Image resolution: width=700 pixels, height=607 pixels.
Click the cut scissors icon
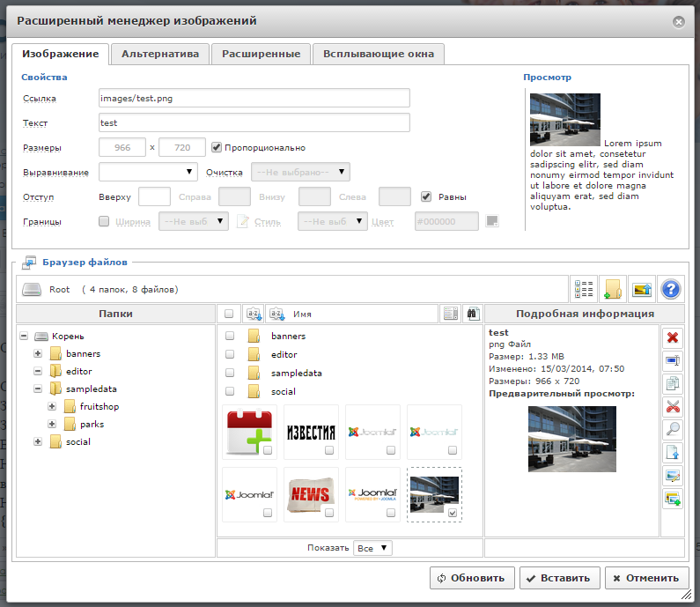[673, 406]
